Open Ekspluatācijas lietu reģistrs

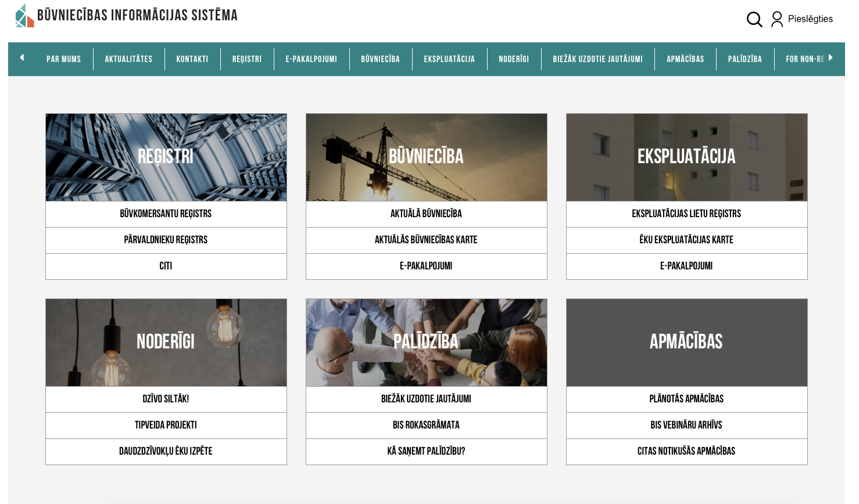click(x=687, y=214)
